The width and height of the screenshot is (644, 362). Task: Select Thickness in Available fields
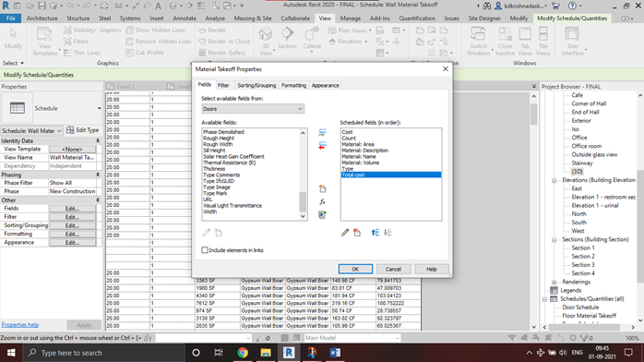pos(214,168)
